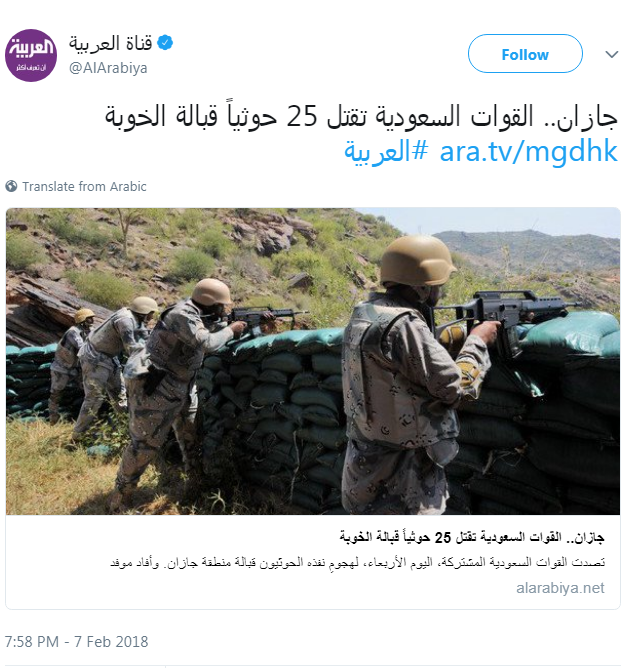This screenshot has height=668, width=623.
Task: Click the main Arabic tweet text
Action: pos(361,117)
